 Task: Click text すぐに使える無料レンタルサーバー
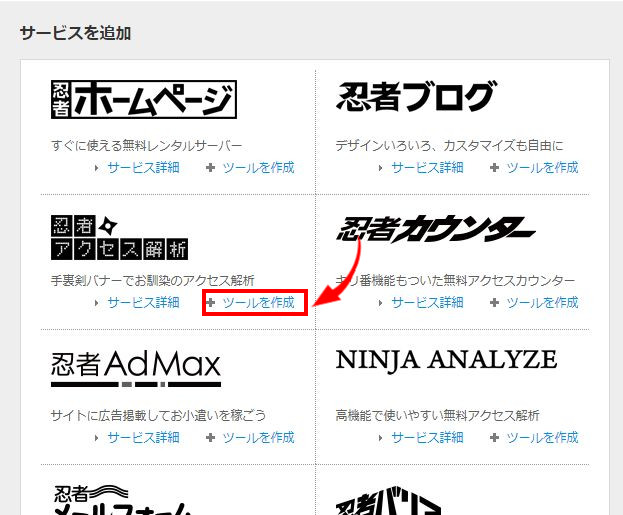[147, 146]
